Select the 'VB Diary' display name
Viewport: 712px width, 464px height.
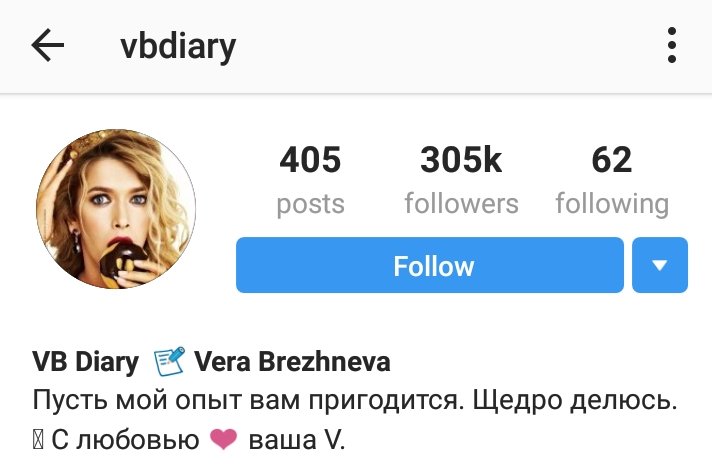pos(85,362)
